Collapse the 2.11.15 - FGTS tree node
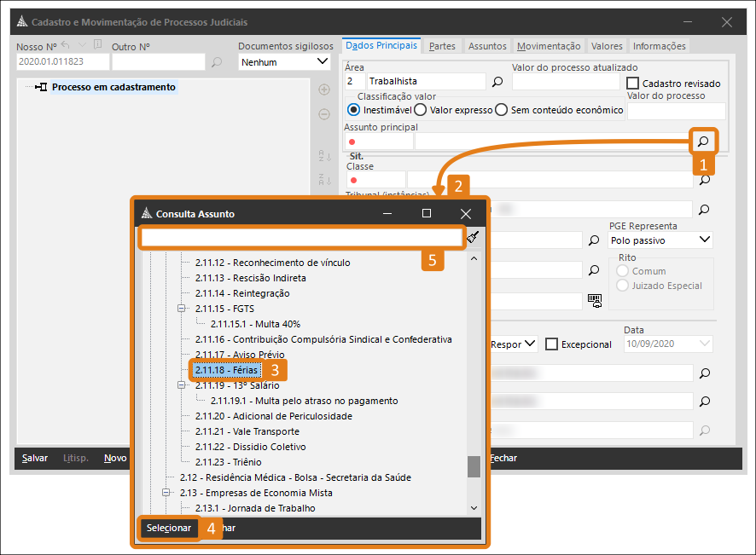Viewport: 756px width, 555px height. (x=181, y=309)
